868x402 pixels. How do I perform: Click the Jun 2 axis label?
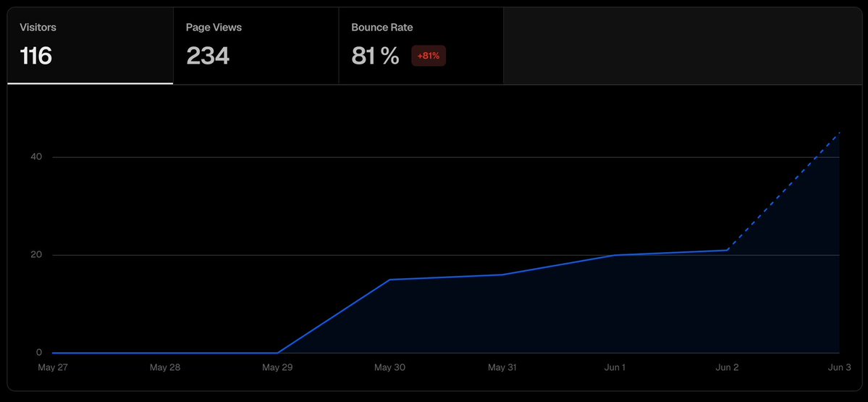[728, 367]
